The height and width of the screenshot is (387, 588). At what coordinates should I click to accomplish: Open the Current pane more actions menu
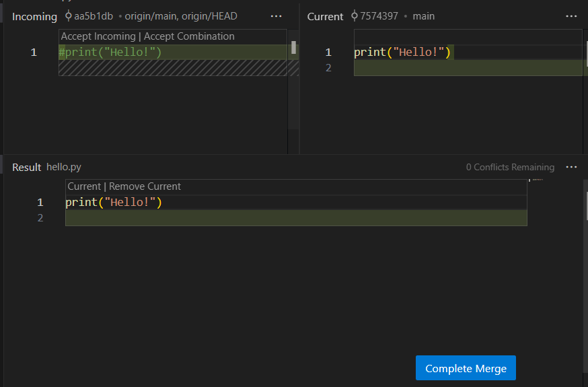(571, 17)
